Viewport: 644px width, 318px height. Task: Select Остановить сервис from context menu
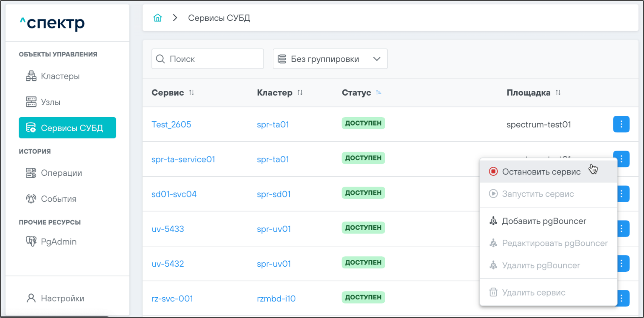pos(541,172)
